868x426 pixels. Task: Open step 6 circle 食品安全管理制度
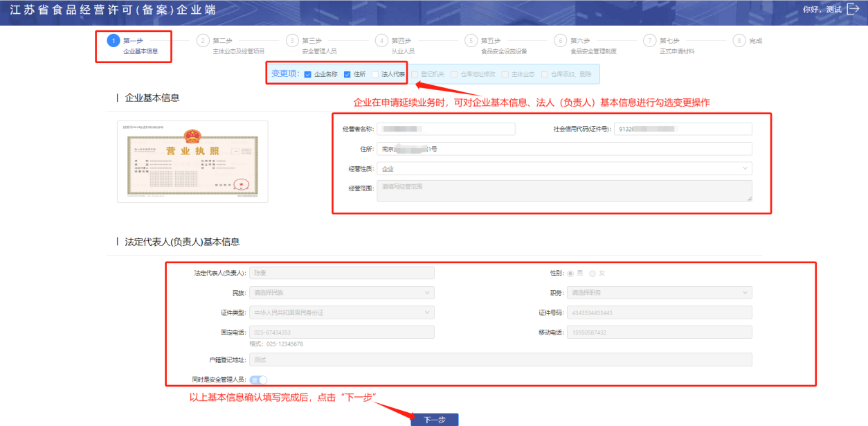pos(561,41)
